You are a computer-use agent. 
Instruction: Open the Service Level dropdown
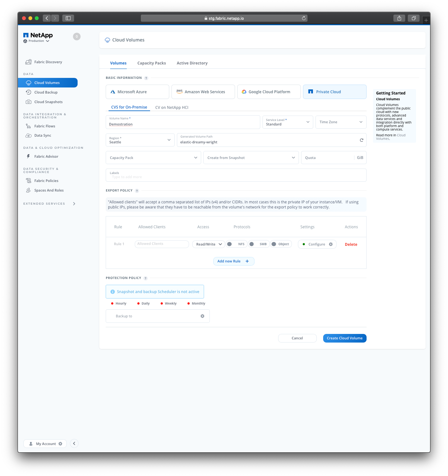[308, 122]
